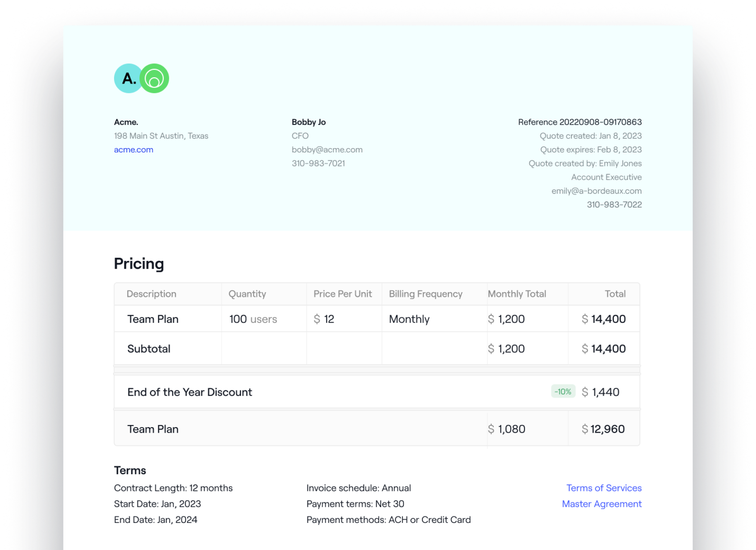Select the Price Per Unit column header
Screen dimensions: 756x550
pos(342,294)
